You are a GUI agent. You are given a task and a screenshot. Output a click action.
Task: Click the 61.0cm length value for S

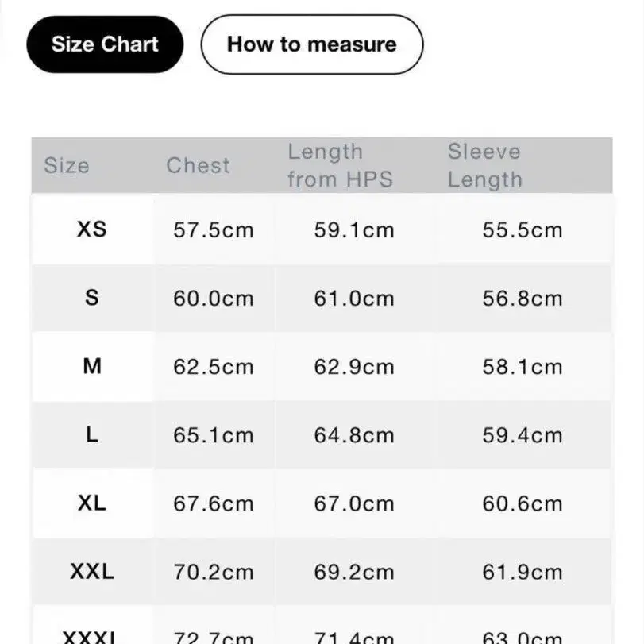[x=354, y=299]
